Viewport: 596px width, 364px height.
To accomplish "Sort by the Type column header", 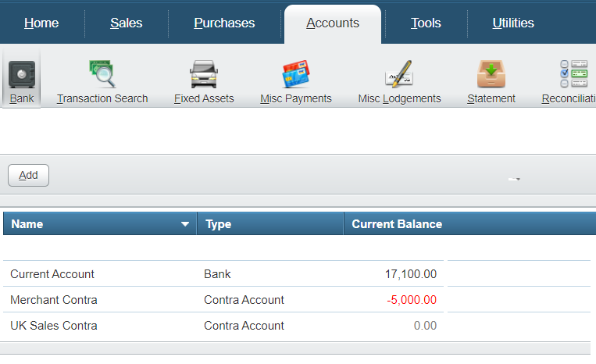I will (x=269, y=224).
